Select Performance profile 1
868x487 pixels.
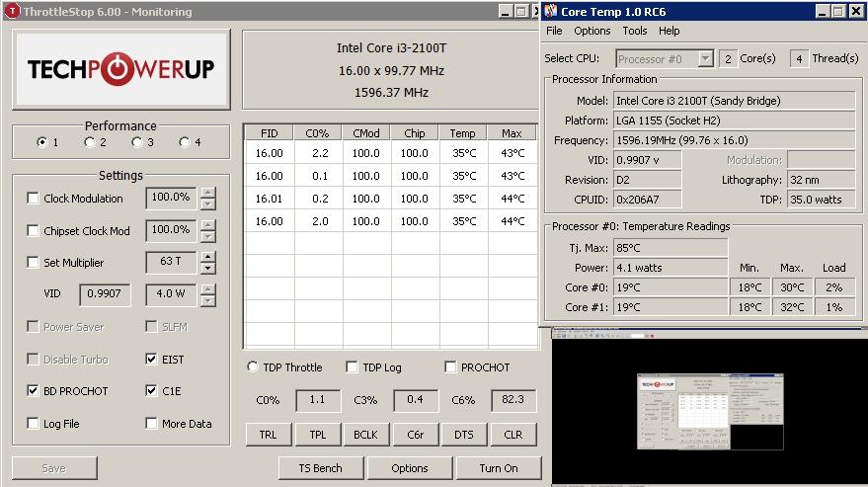[42, 142]
